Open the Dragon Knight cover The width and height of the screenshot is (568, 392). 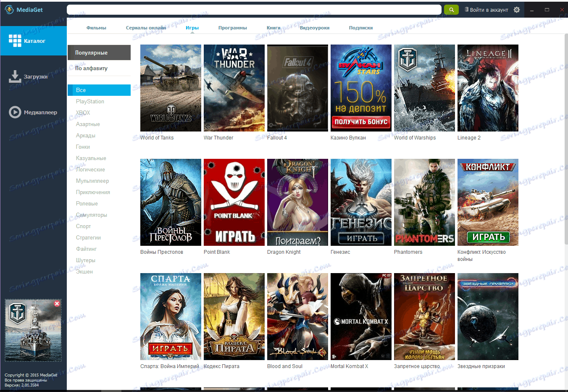297,202
